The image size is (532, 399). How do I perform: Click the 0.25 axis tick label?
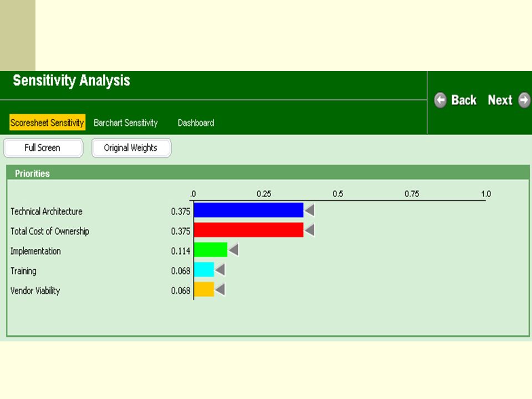pos(264,194)
